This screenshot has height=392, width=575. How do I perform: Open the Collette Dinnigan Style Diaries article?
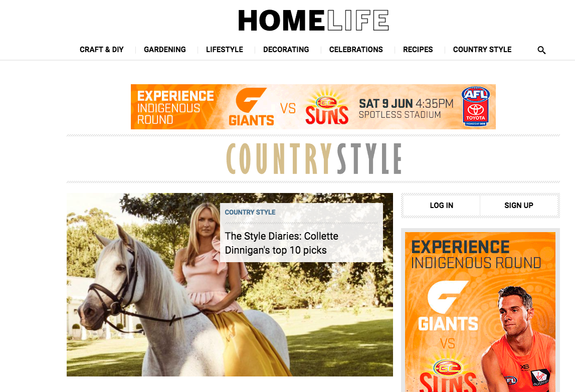[281, 243]
